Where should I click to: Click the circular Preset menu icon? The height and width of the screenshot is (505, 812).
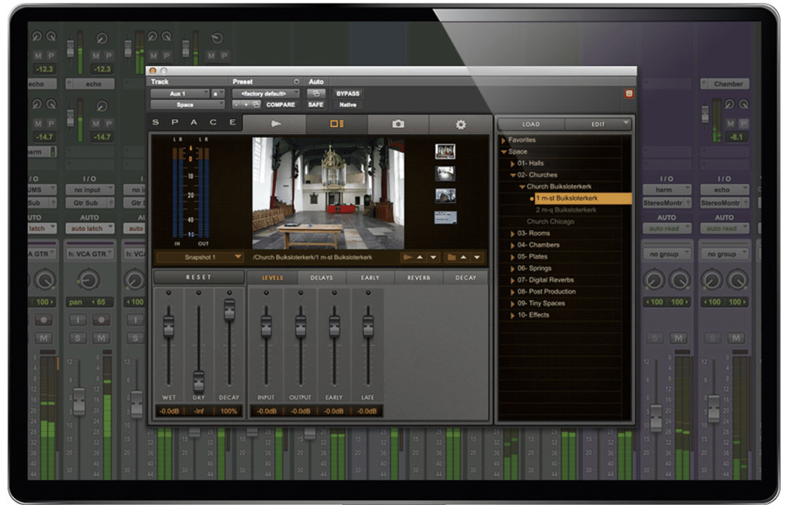point(297,81)
